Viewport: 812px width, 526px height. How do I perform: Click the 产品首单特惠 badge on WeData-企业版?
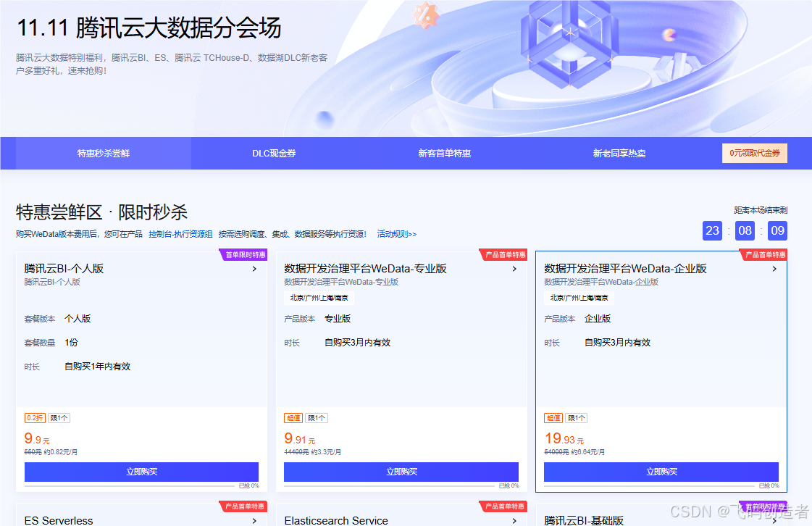763,254
